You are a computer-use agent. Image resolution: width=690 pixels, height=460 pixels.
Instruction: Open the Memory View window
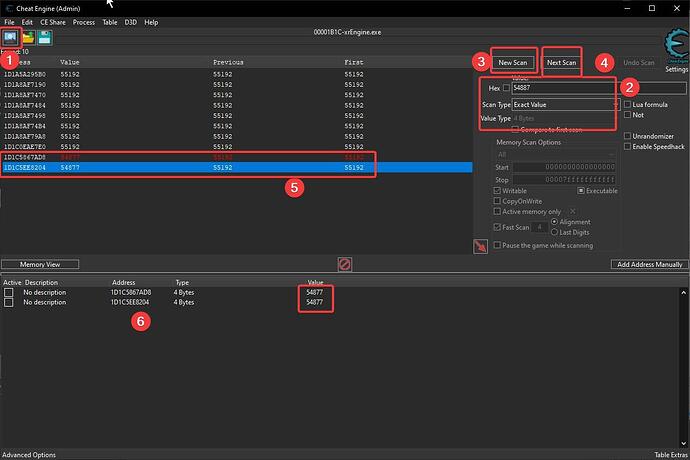(x=40, y=264)
